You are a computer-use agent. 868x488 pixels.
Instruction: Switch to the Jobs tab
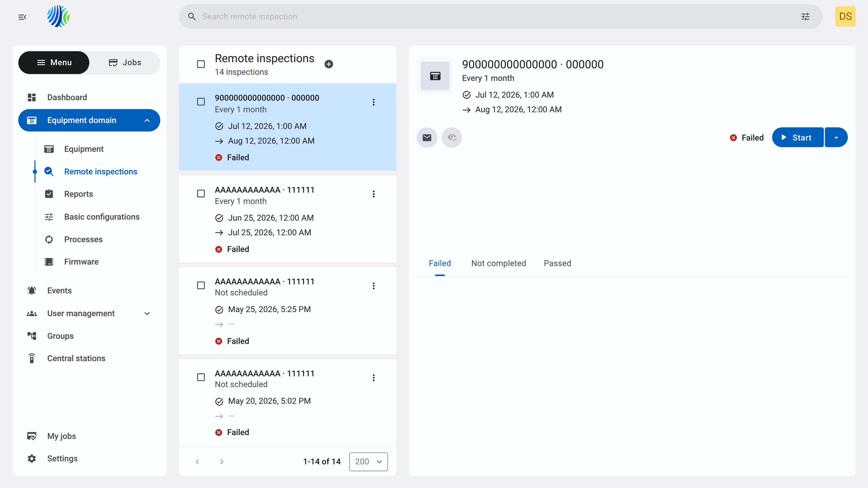[x=125, y=63]
